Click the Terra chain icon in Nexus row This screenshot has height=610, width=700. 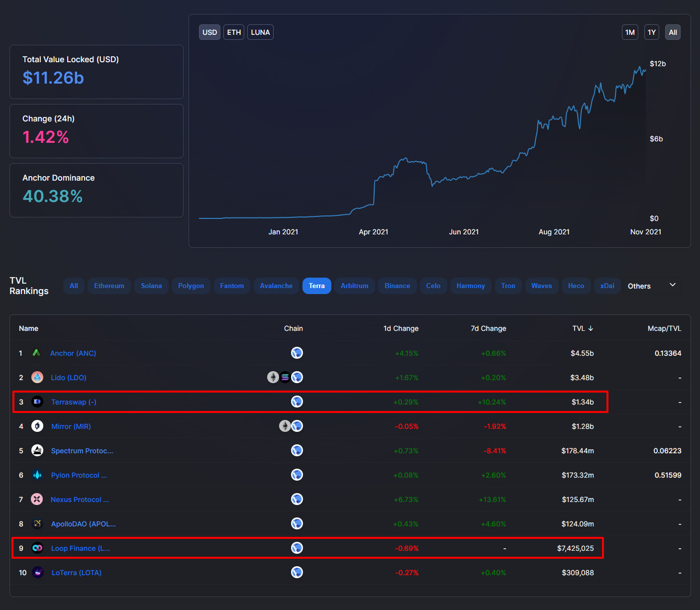(297, 499)
